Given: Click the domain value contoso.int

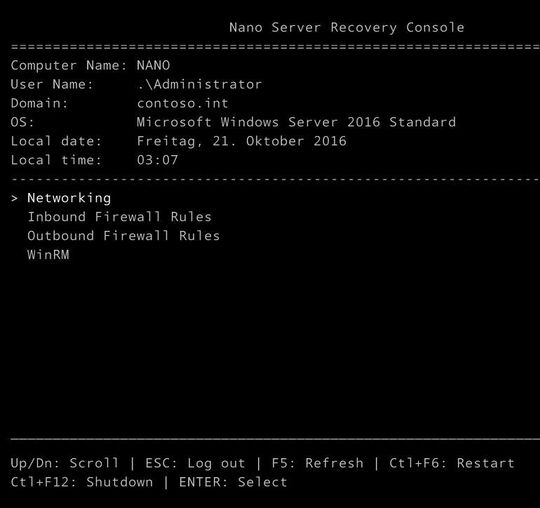Looking at the screenshot, I should tap(183, 103).
